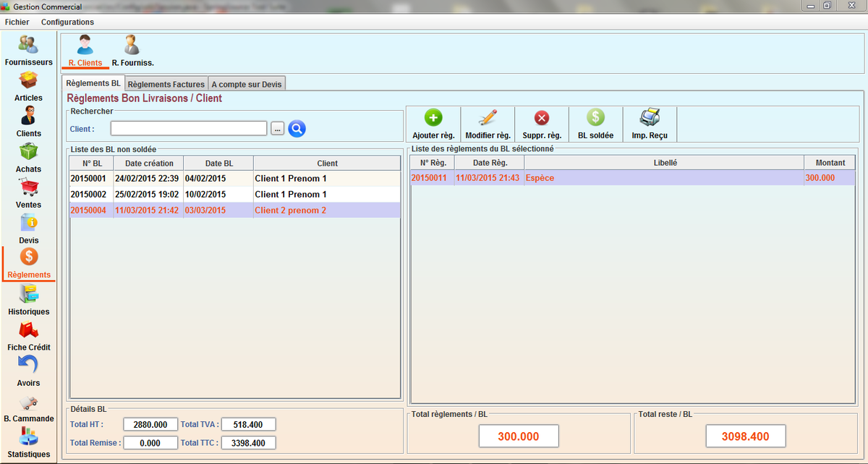
Task: Click the Total Remise value field
Action: (x=150, y=443)
